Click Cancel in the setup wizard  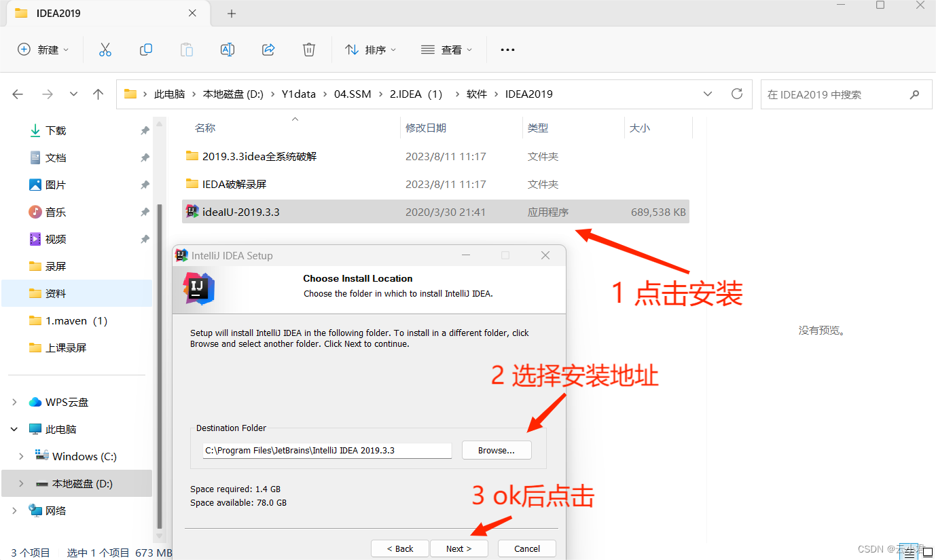(x=527, y=548)
